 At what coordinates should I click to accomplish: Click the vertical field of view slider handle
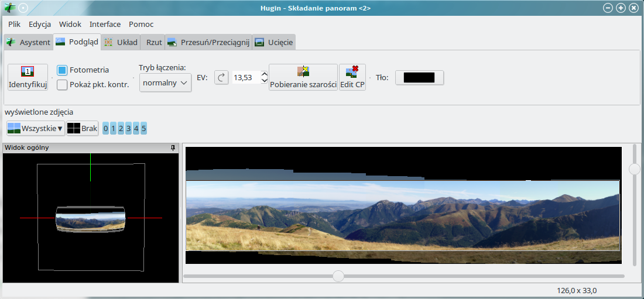[635, 169]
